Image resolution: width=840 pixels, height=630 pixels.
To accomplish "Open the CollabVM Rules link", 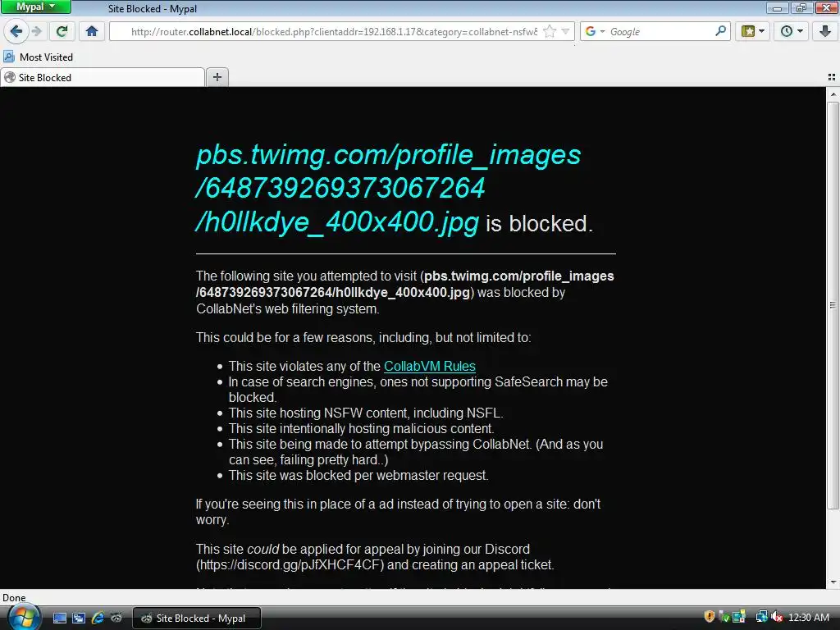I will [x=430, y=366].
